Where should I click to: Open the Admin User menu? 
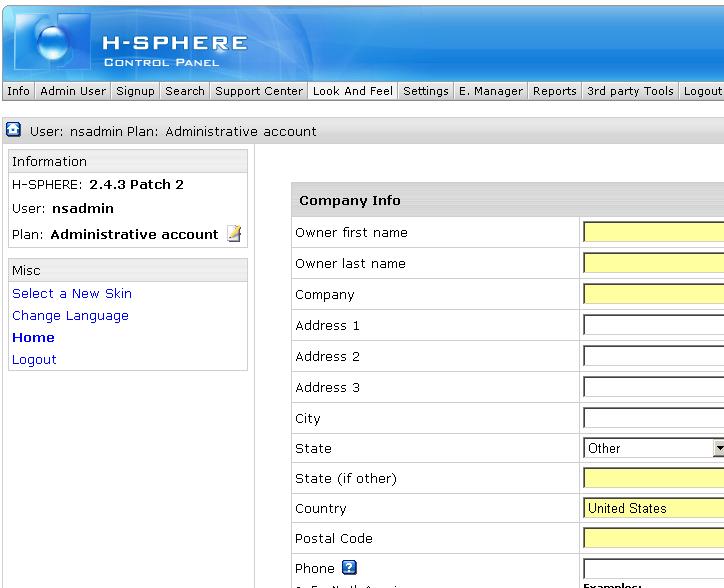(x=73, y=91)
